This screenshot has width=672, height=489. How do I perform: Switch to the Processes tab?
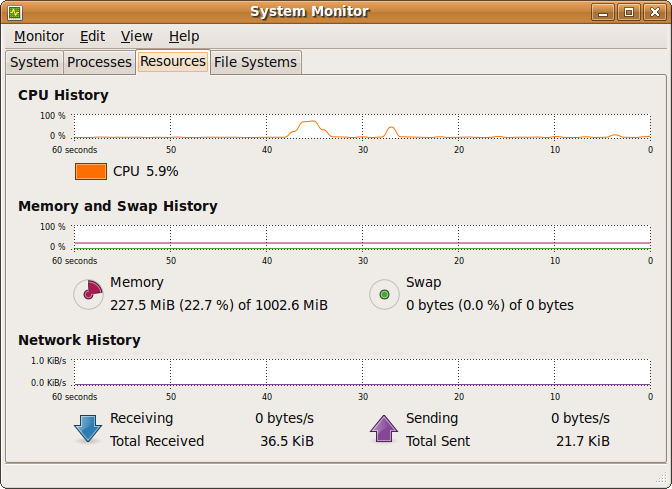(x=99, y=62)
